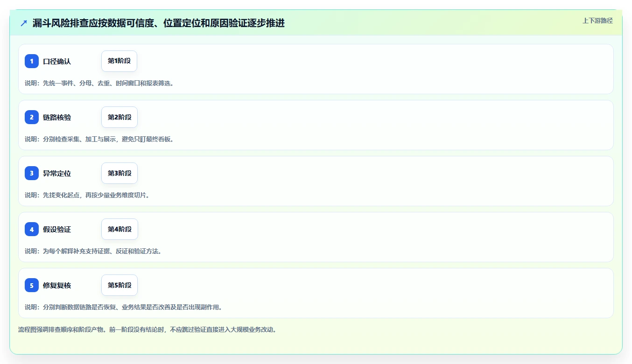Viewport: 632px width, 364px height.
Task: Click the 修复复核 step title
Action: 57,286
